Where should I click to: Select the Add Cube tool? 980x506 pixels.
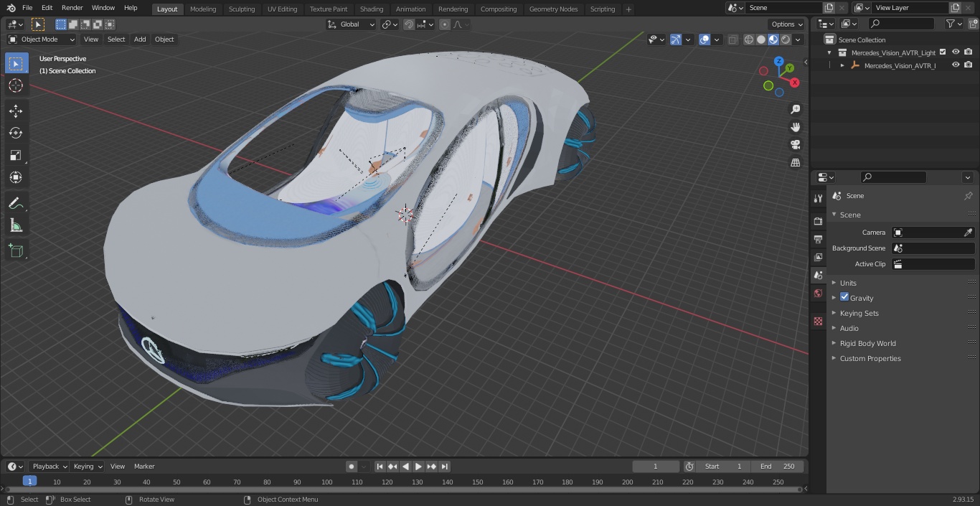click(16, 250)
